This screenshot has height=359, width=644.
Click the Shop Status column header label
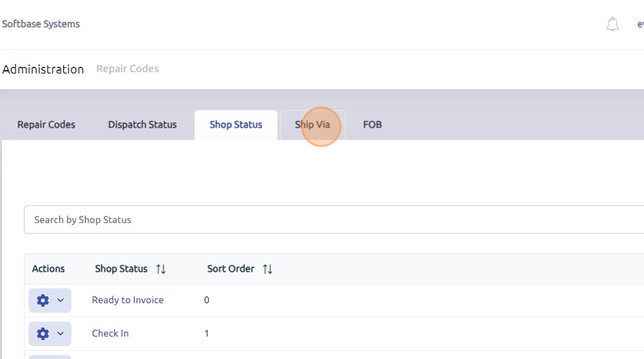point(121,269)
